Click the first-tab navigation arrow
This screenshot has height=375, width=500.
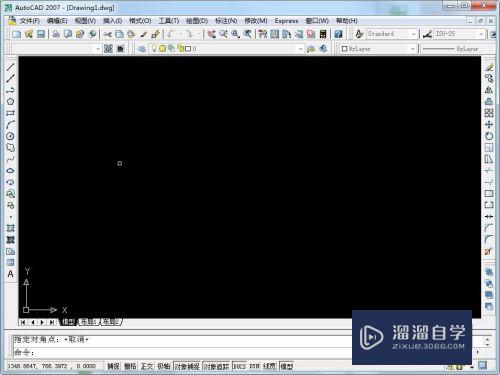tap(23, 322)
